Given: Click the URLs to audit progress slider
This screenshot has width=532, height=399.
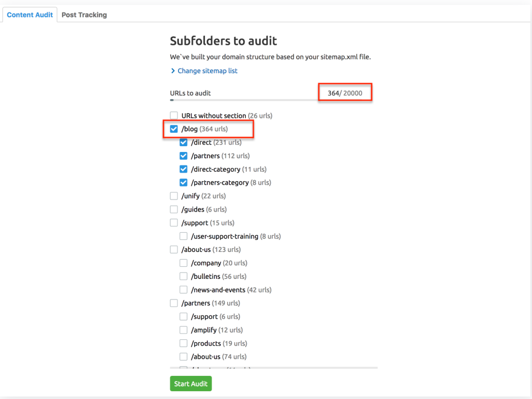Looking at the screenshot, I should click(172, 100).
